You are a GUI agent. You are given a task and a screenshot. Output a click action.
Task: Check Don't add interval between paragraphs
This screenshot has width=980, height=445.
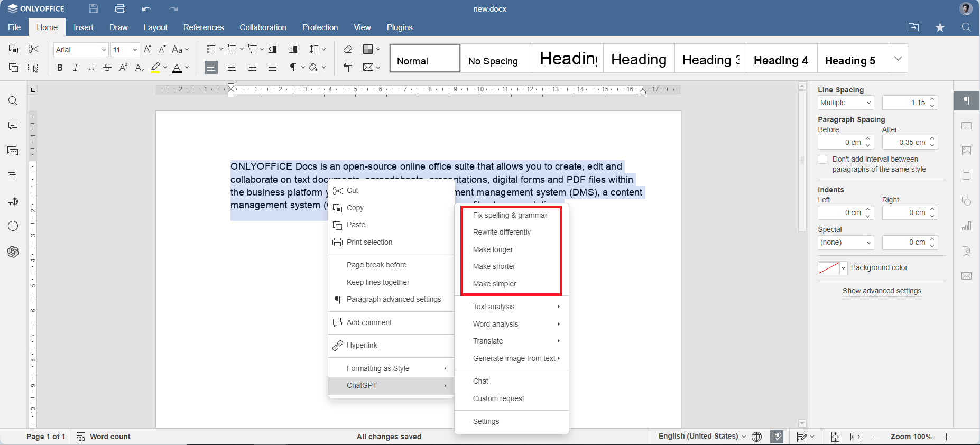pos(822,159)
